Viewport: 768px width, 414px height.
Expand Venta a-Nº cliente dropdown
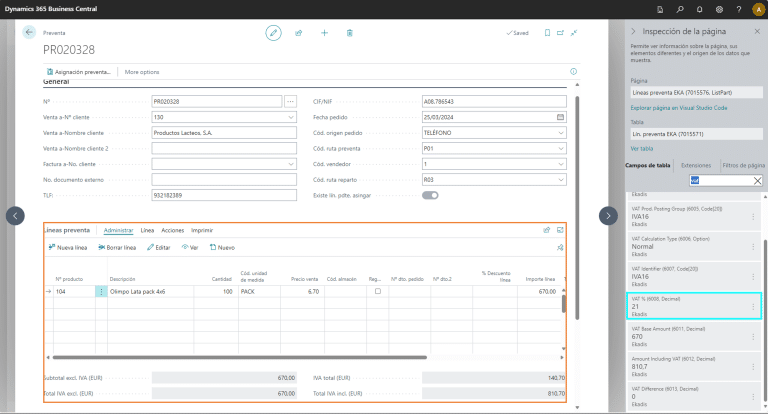point(291,117)
